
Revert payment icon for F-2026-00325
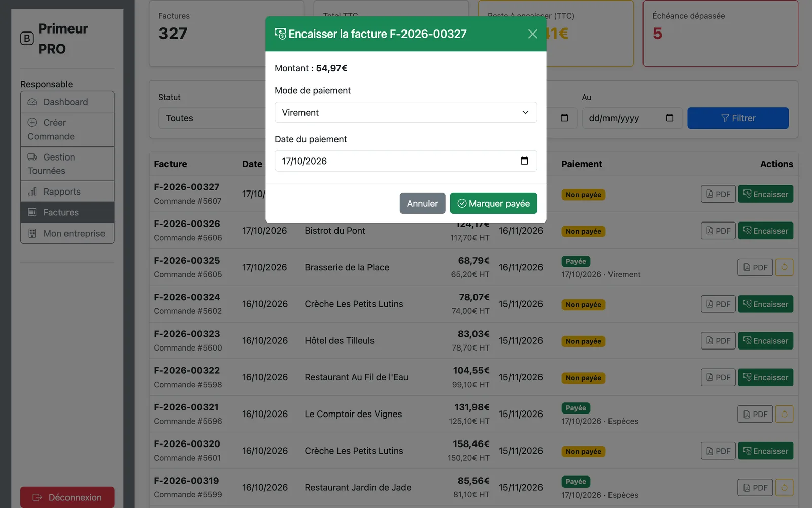[784, 267]
